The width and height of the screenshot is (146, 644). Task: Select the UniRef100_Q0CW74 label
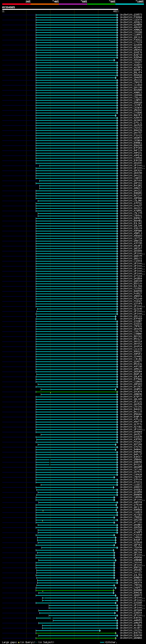coord(131,392)
